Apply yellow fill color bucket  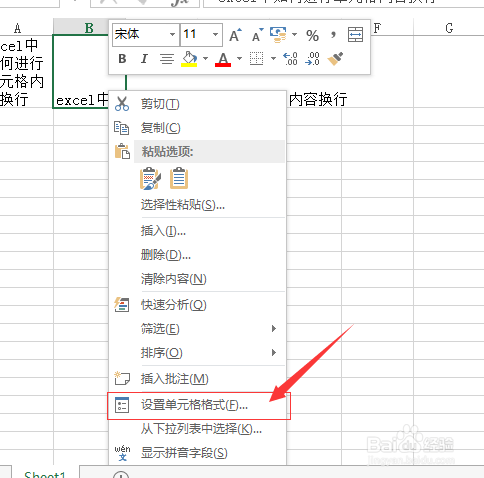click(x=189, y=59)
